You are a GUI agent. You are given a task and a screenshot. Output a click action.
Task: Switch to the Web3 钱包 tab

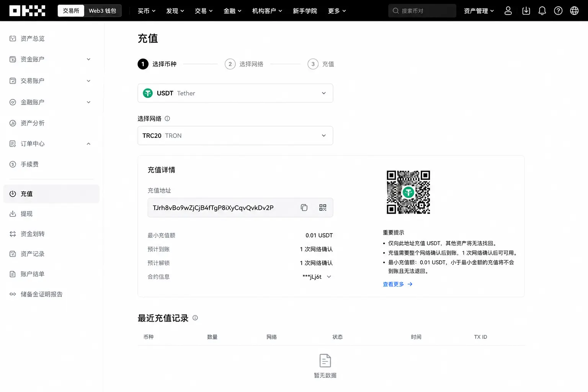point(102,11)
